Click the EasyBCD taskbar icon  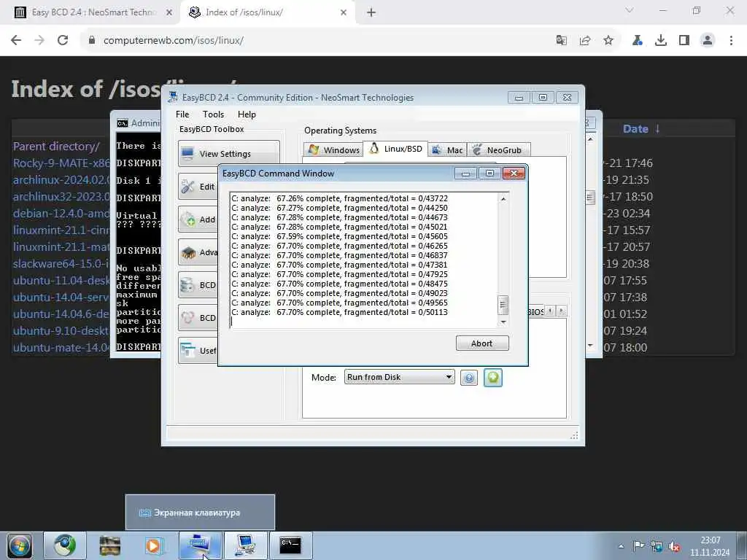coord(245,545)
